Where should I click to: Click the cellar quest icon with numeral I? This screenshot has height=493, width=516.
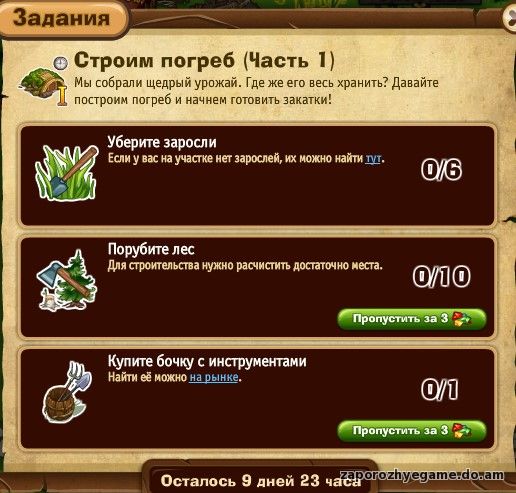pyautogui.click(x=43, y=87)
